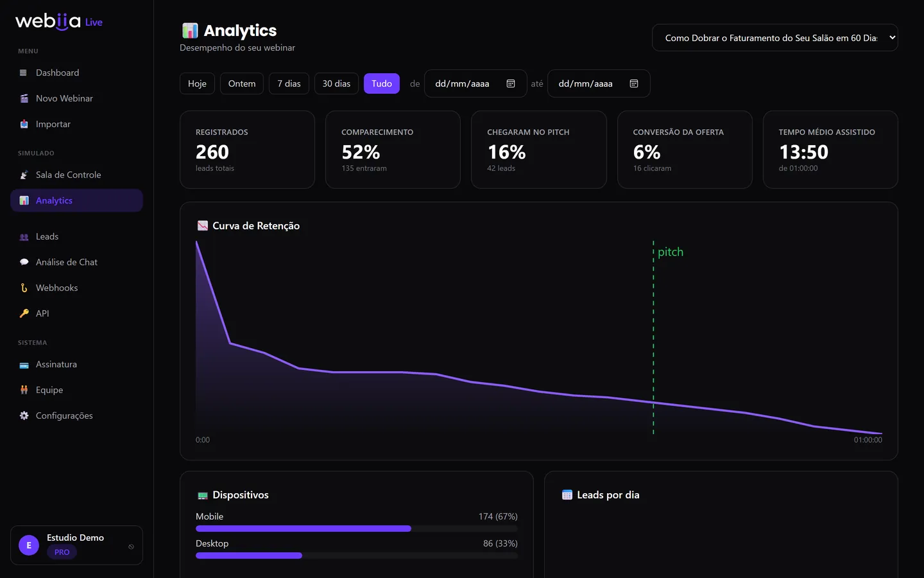Screen dimensions: 924x578
Task: Click the Comparecimento 52% stat card
Action: (393, 150)
